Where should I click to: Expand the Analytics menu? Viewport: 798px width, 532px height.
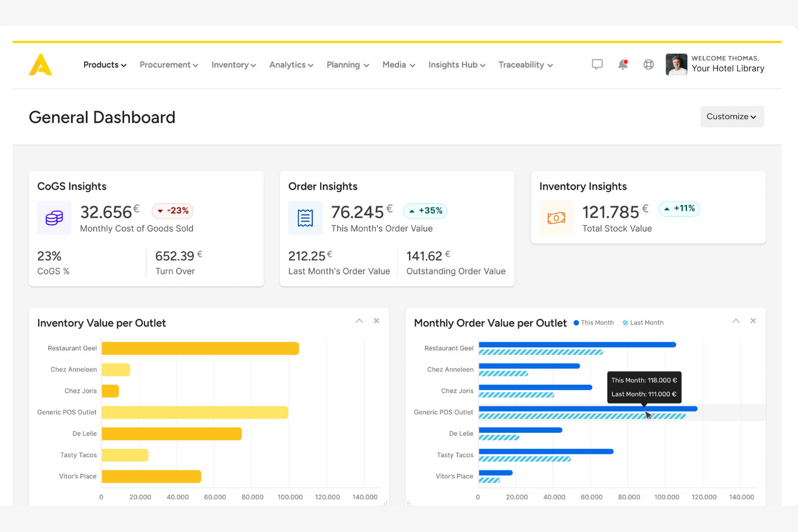291,65
